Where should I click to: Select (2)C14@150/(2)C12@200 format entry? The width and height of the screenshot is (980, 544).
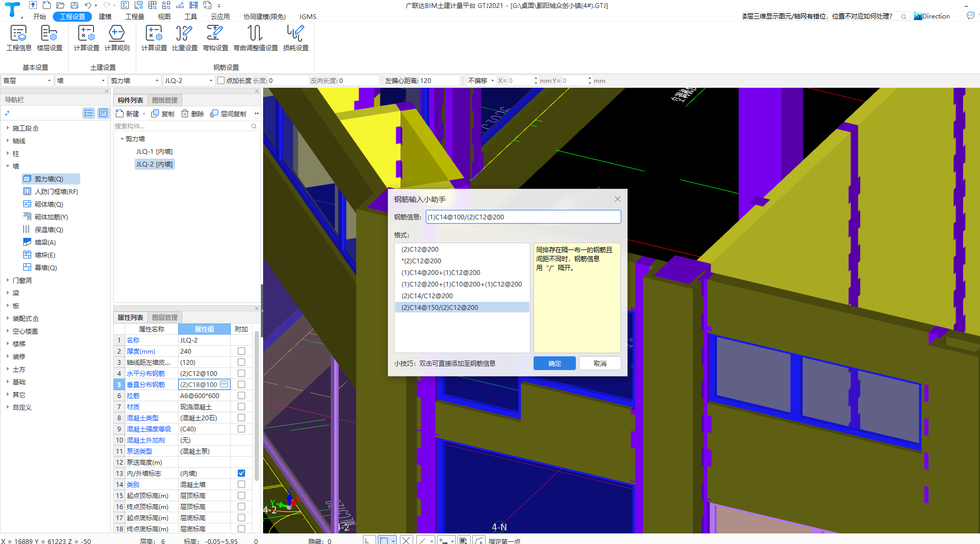pos(462,307)
